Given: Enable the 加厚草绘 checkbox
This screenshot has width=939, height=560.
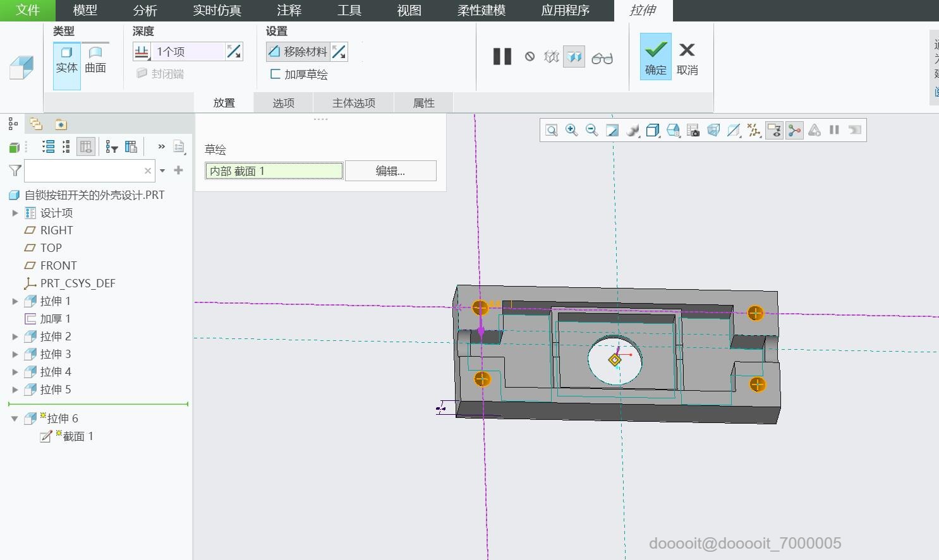Looking at the screenshot, I should click(276, 74).
